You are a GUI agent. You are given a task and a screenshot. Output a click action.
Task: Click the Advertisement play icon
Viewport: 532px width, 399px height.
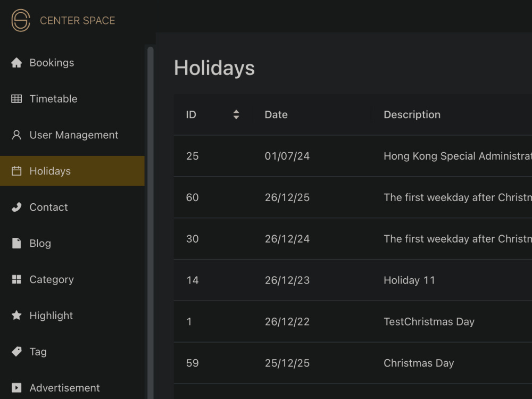16,387
